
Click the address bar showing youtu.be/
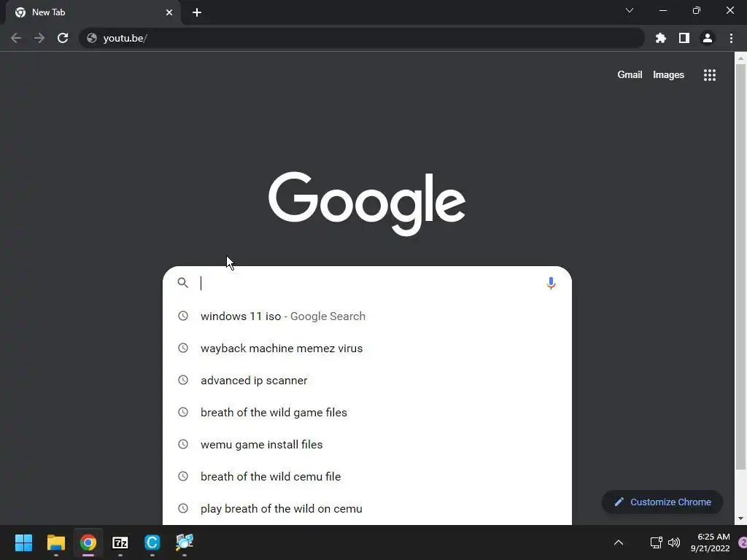pos(362,38)
